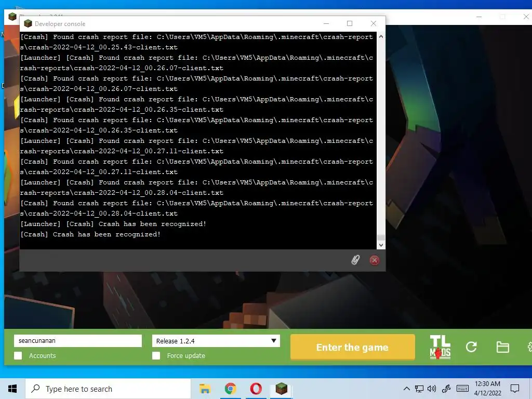Image resolution: width=532 pixels, height=399 pixels.
Task: Click the seancunanan username field
Action: [78, 341]
